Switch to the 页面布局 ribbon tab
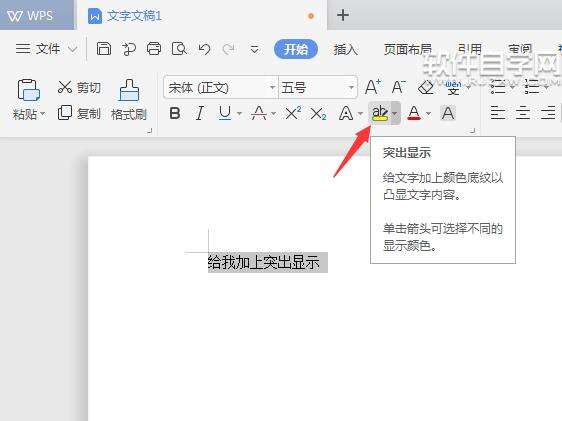Image resolution: width=562 pixels, height=421 pixels. pos(408,49)
